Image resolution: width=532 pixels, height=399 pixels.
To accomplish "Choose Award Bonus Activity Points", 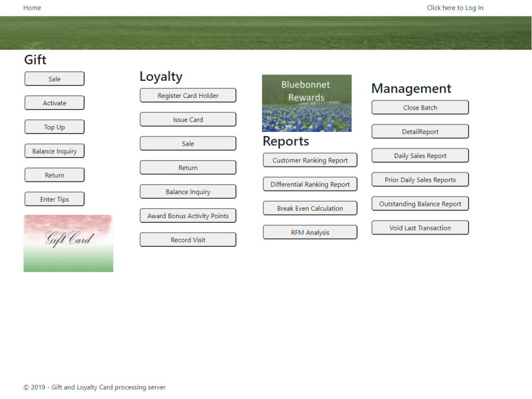I will [188, 216].
